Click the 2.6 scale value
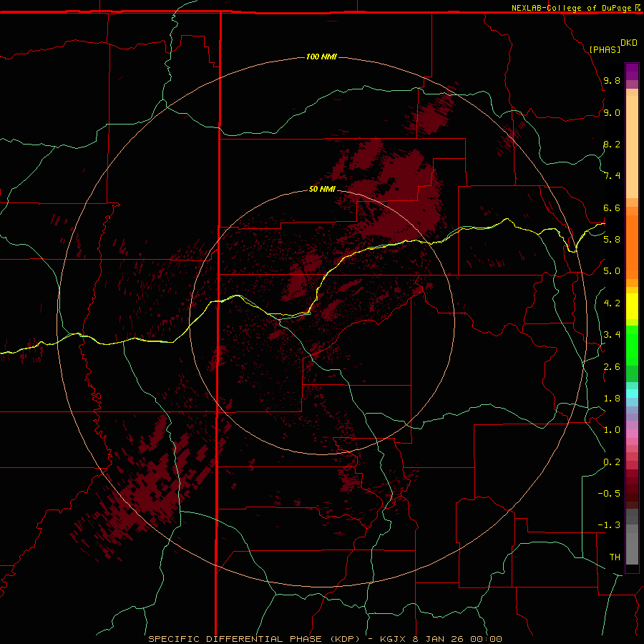Screen dimensions: 644x644 coord(612,366)
